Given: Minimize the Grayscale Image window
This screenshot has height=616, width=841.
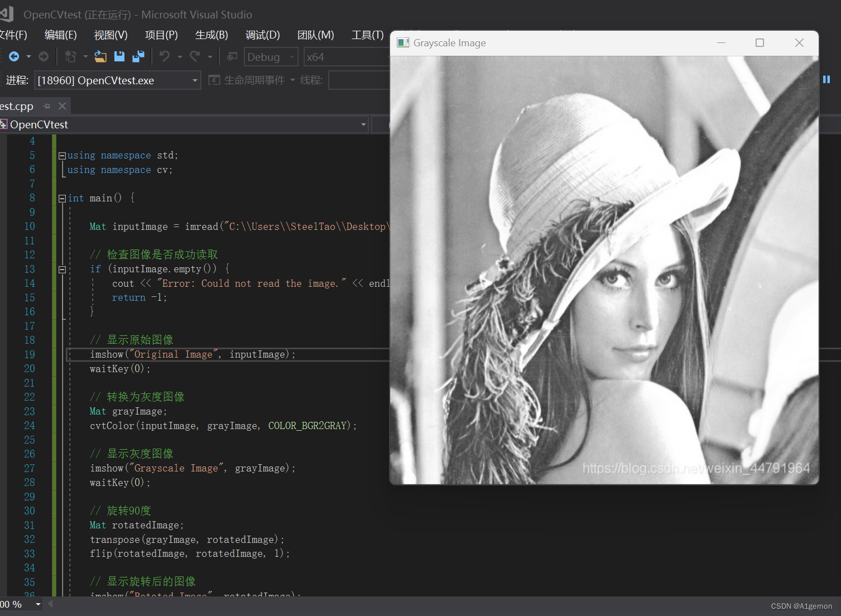Looking at the screenshot, I should [721, 43].
